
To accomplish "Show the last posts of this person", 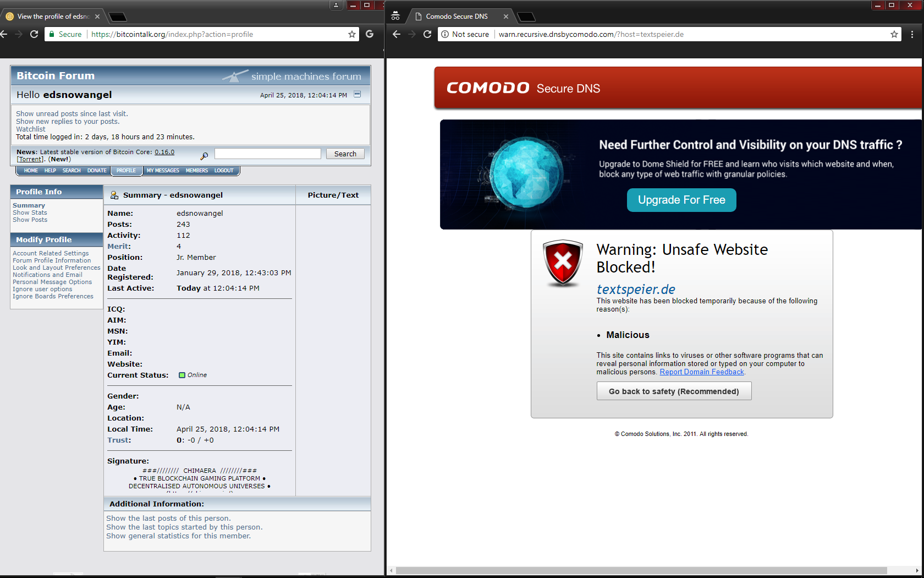I will coord(168,519).
